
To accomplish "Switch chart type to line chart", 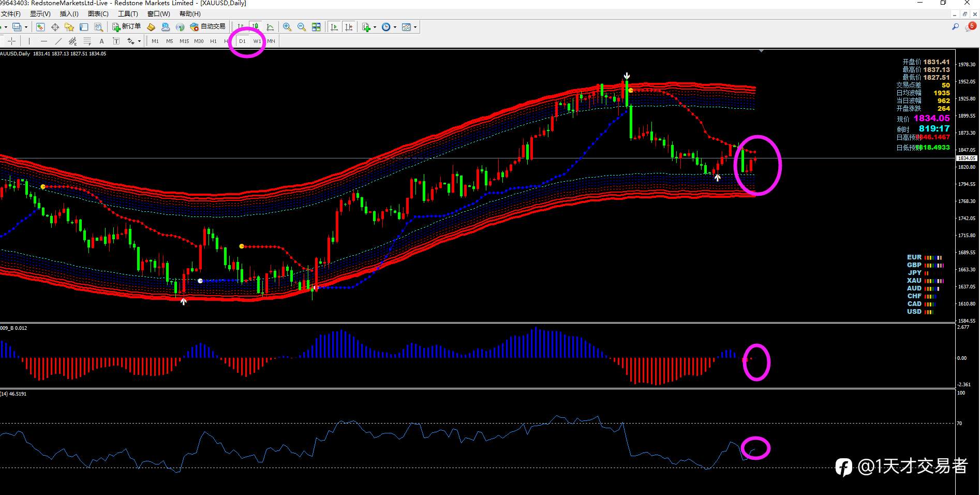I will [270, 27].
